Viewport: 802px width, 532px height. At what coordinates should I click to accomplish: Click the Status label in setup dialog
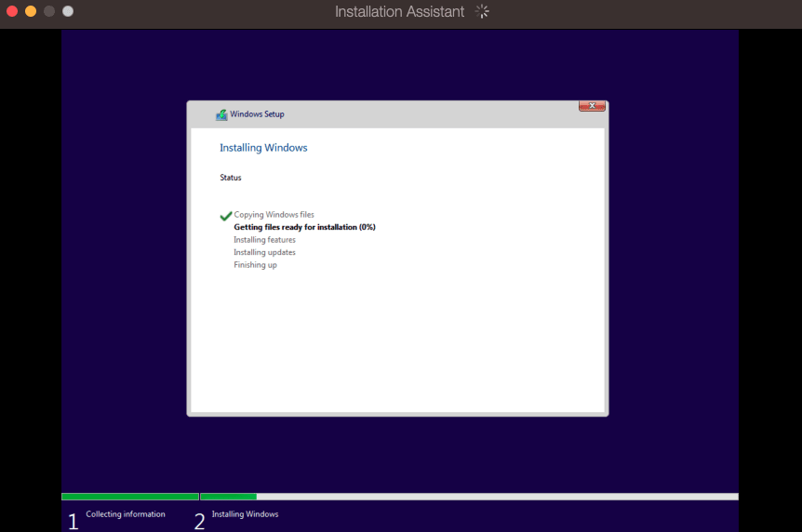(x=231, y=178)
